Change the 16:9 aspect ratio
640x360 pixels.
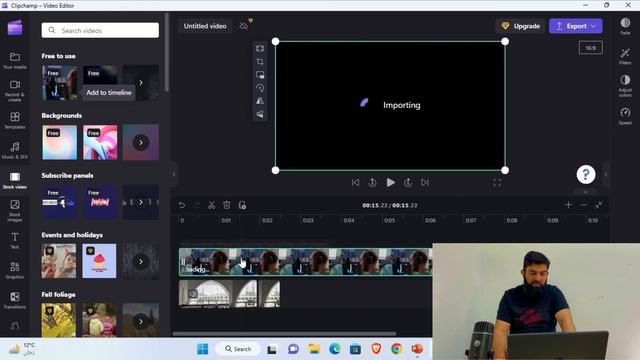591,48
